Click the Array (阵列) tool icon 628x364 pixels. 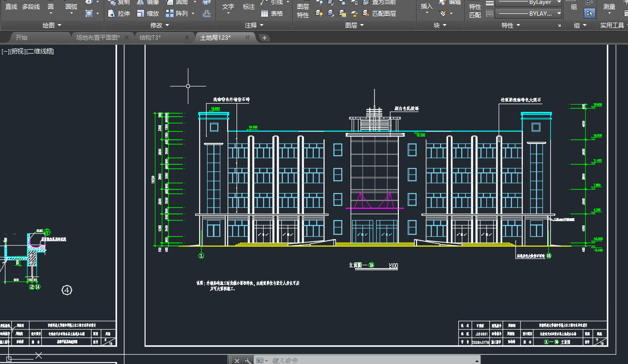[x=170, y=14]
